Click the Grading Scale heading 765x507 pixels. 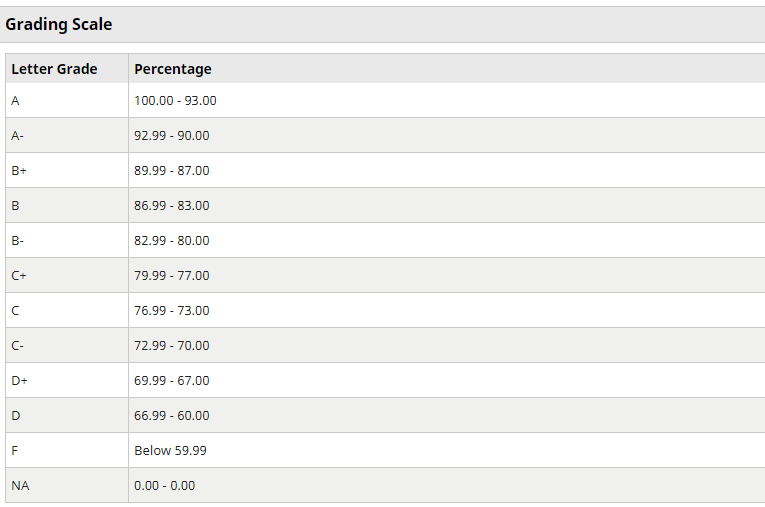(59, 24)
